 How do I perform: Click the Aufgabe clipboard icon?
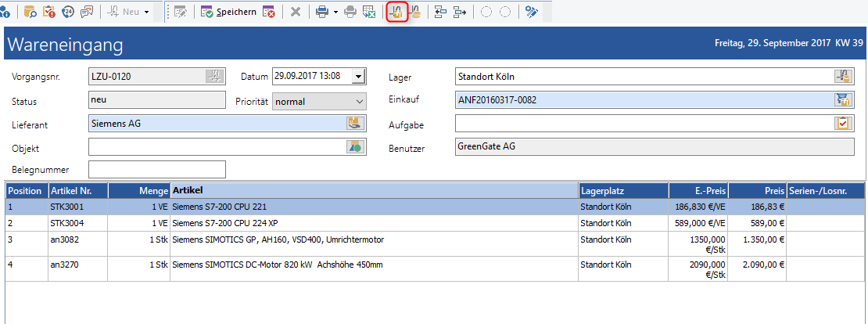[842, 123]
